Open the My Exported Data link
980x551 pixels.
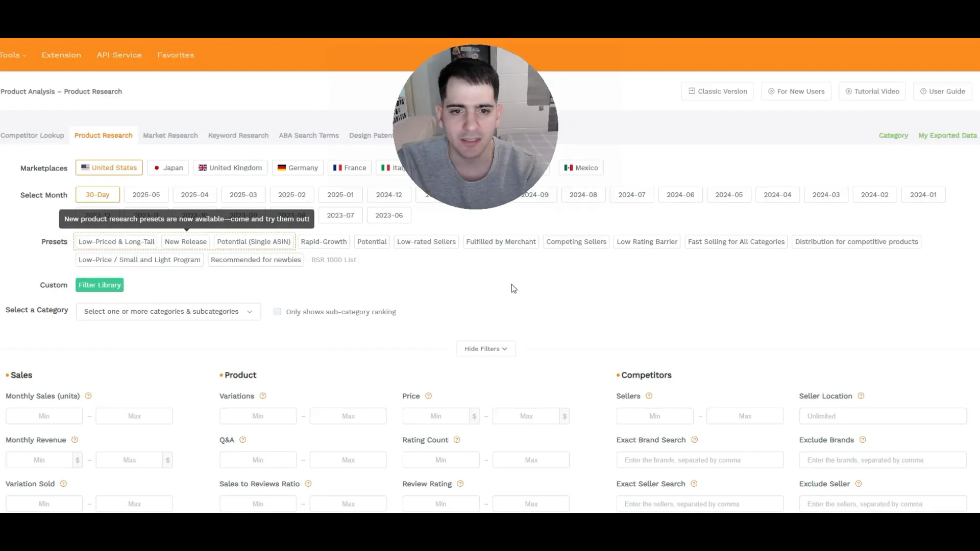[947, 136]
